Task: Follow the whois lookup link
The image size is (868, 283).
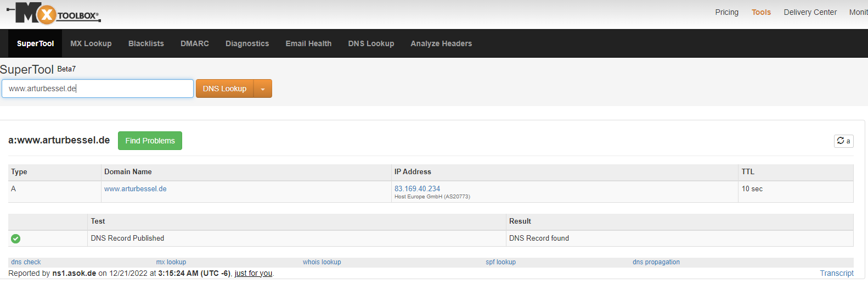Action: coord(322,262)
